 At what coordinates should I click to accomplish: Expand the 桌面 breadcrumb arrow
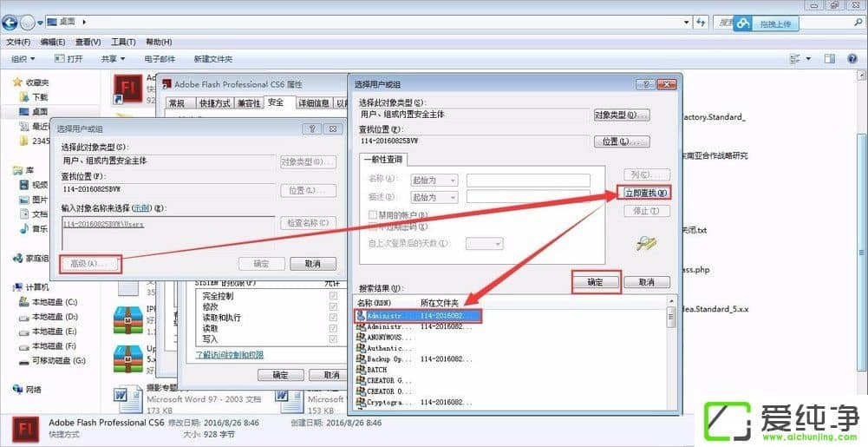pyautogui.click(x=84, y=23)
